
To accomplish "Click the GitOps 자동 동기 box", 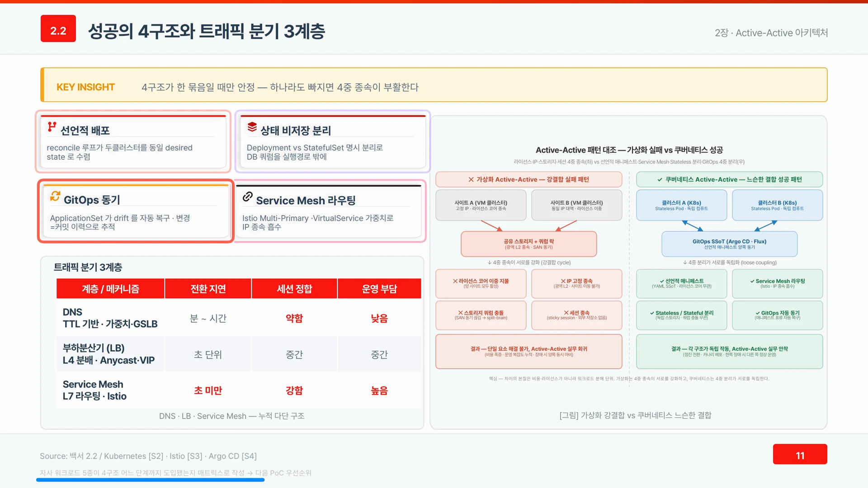I will [x=777, y=315].
